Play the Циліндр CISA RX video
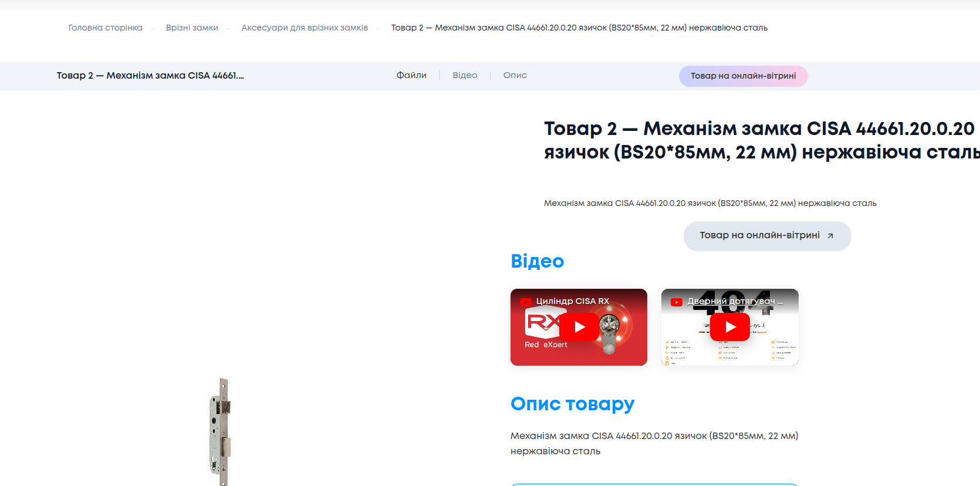980x486 pixels. [579, 327]
